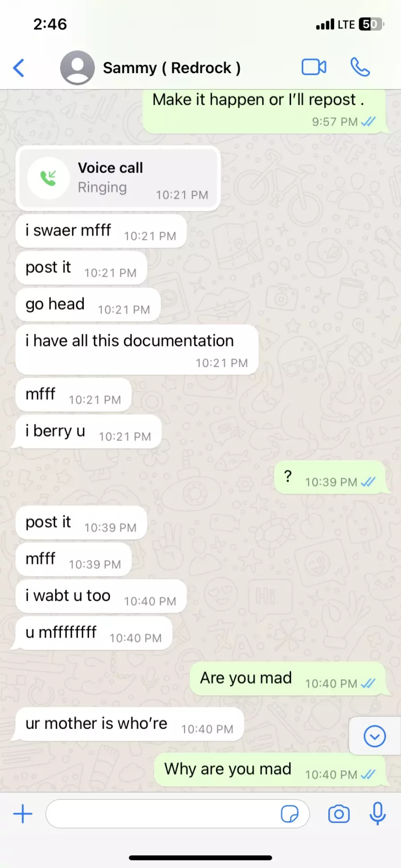Tap the incoming voice call phone icon

click(x=49, y=178)
